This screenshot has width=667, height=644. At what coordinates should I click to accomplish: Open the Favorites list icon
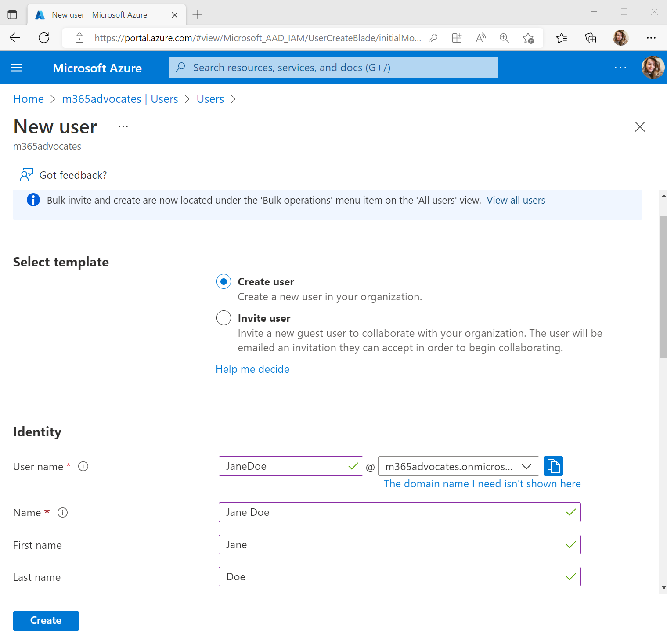click(x=562, y=38)
